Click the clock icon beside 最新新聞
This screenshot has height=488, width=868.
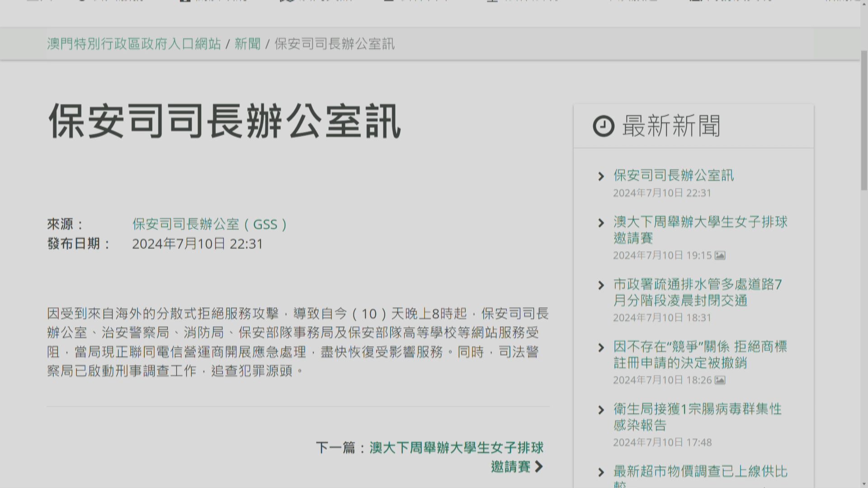coord(604,126)
